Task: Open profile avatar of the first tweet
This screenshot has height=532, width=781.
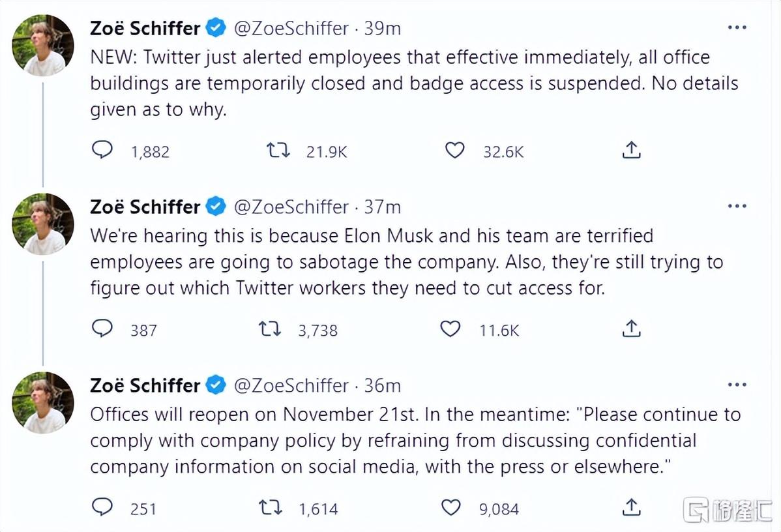Action: pos(43,46)
